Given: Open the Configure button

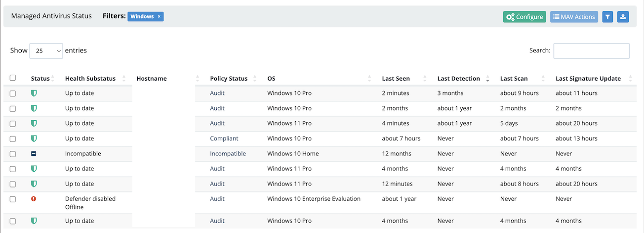Looking at the screenshot, I should [x=524, y=17].
